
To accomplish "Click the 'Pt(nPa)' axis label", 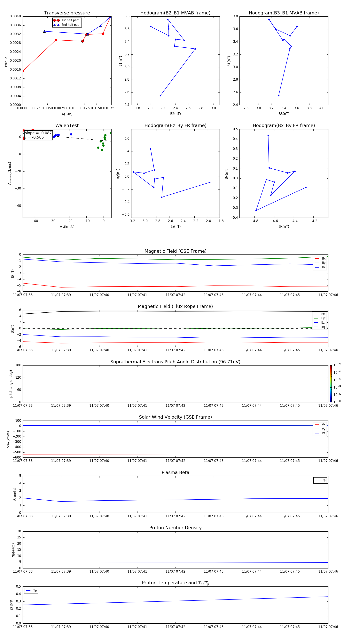I will [x=6, y=61].
